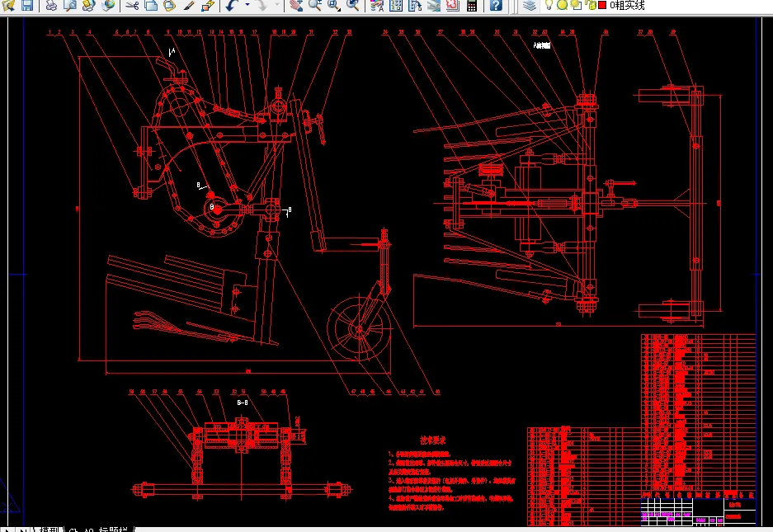Select the 技术要求 heading text in drawing
Screen dimensions: 773x532
click(432, 440)
